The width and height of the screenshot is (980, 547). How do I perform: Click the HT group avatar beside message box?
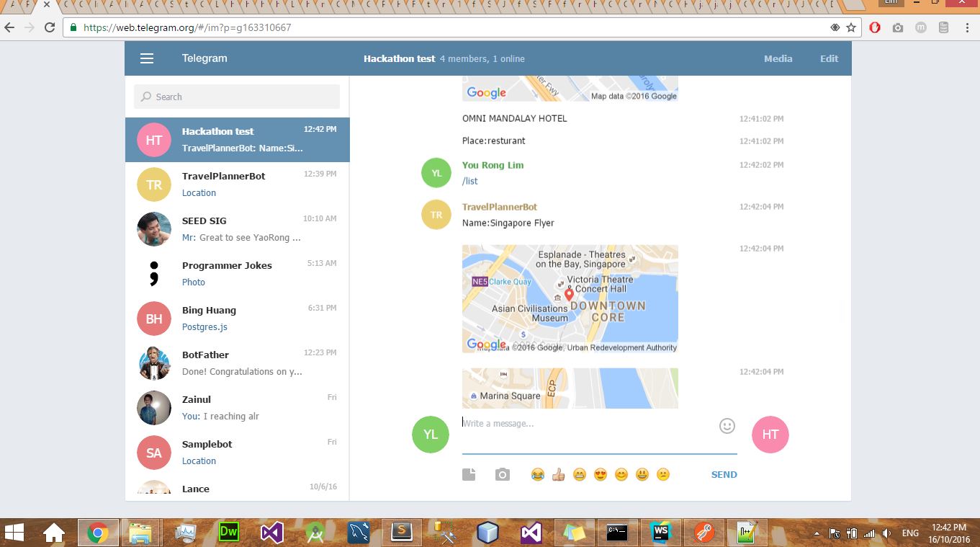click(x=770, y=435)
